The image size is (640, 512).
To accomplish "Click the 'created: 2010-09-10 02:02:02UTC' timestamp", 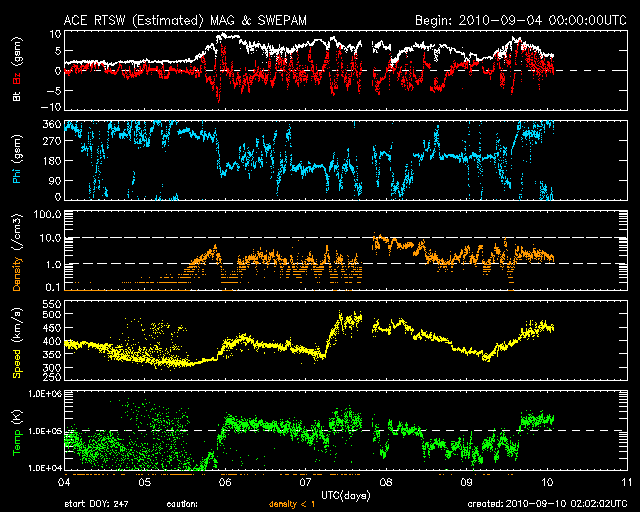I will click(x=547, y=504).
